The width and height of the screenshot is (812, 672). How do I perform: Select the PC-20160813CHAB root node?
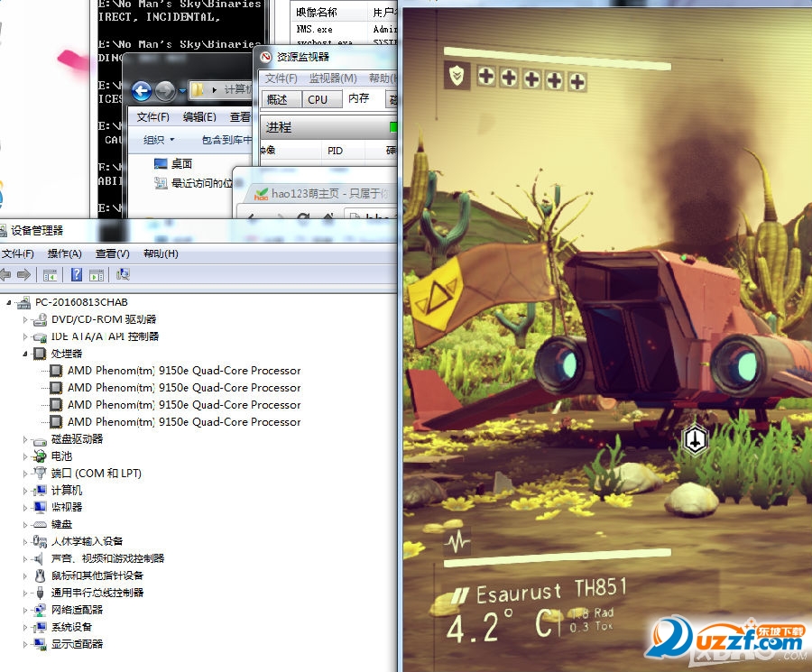(x=81, y=302)
